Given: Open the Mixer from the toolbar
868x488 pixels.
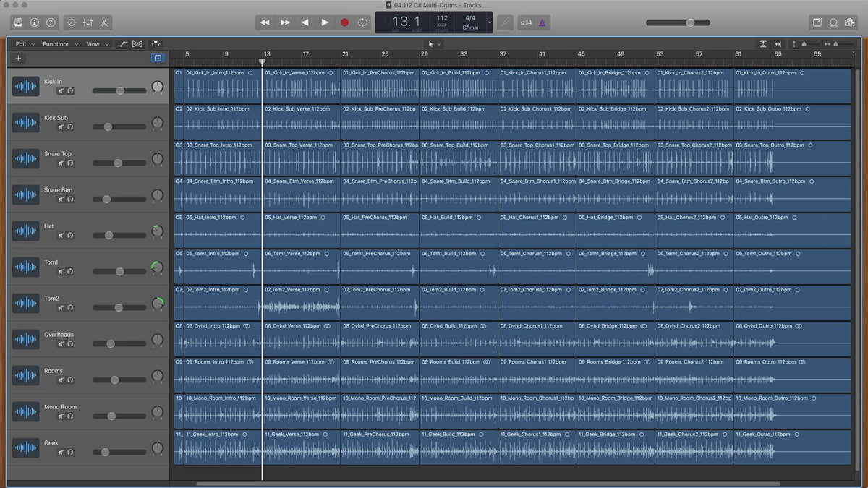Looking at the screenshot, I should 88,22.
